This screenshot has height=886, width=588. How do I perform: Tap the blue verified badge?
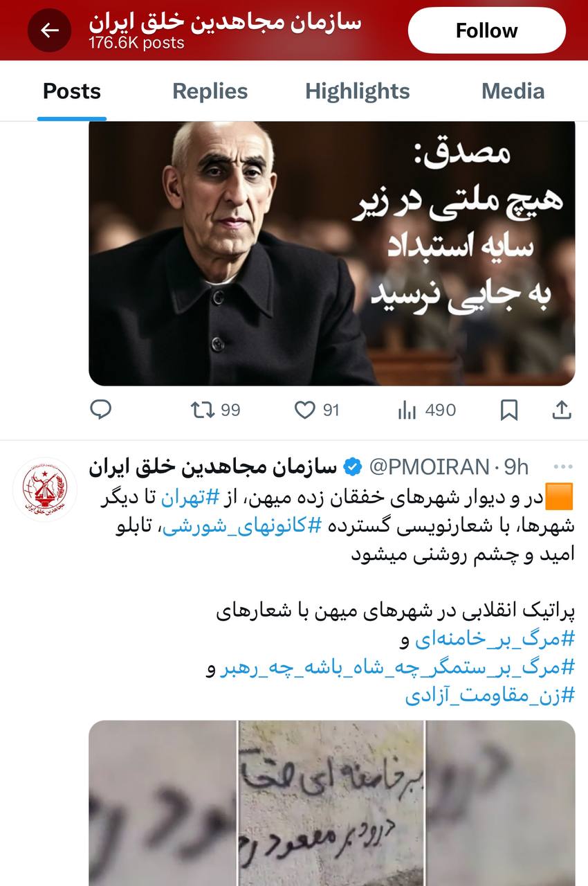[x=353, y=467]
